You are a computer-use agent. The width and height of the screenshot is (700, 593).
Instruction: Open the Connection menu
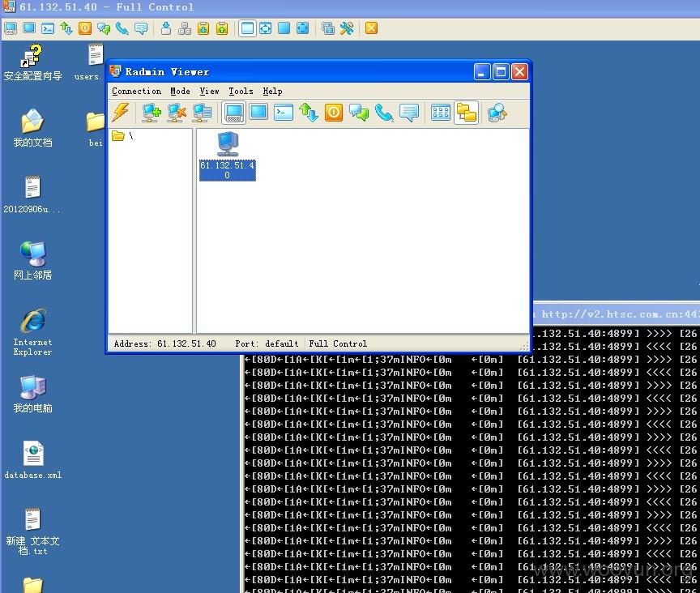tap(136, 91)
